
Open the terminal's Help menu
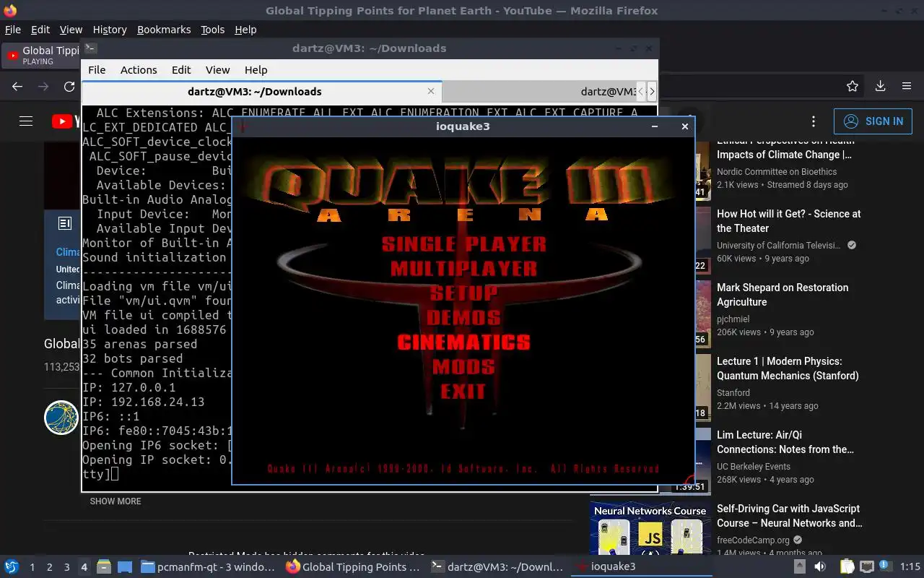(x=256, y=70)
